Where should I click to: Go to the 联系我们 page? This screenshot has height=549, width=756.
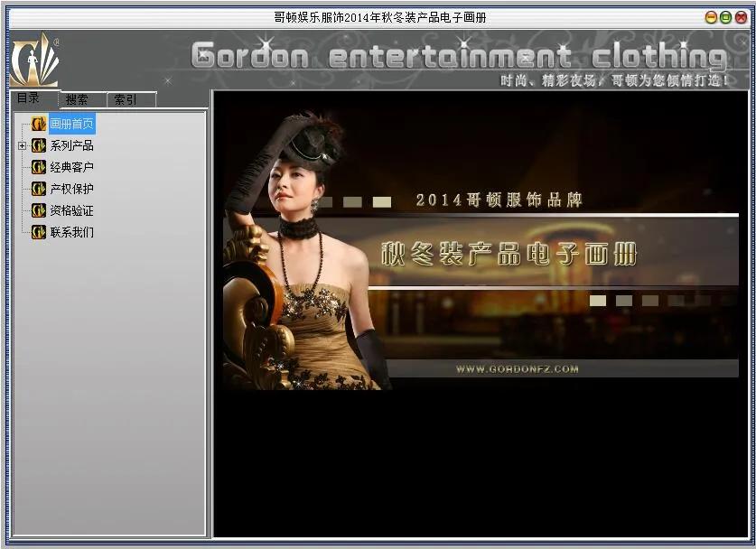[72, 232]
